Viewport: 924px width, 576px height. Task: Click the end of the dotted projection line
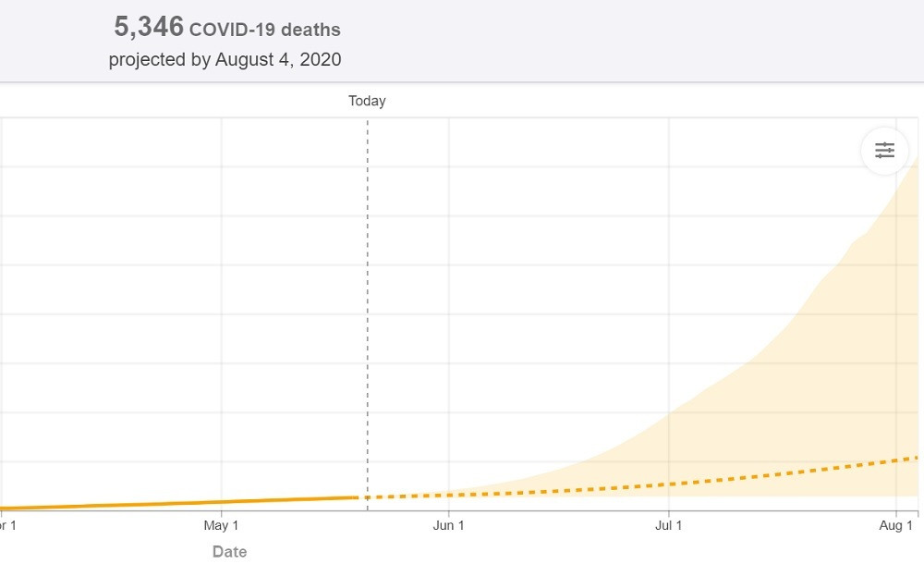click(915, 458)
